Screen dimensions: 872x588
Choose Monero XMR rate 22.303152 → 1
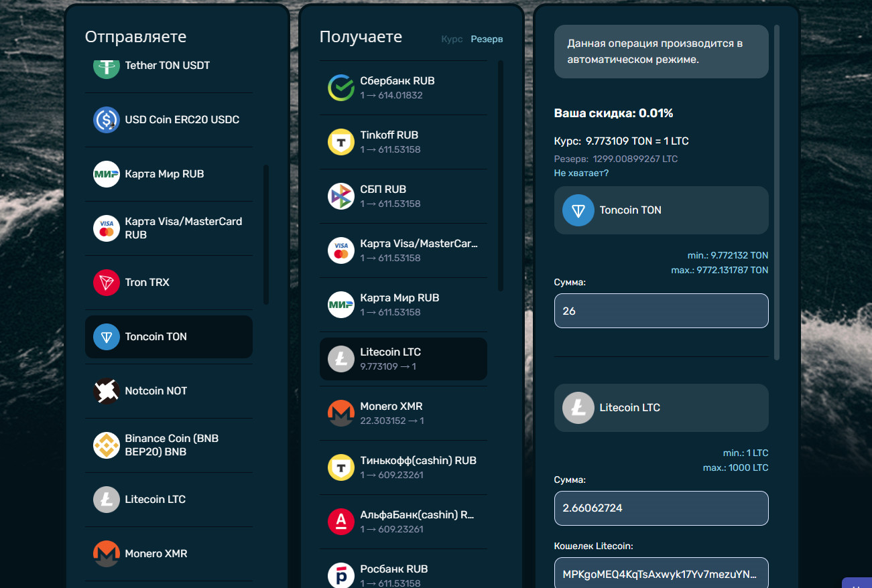pyautogui.click(x=392, y=421)
